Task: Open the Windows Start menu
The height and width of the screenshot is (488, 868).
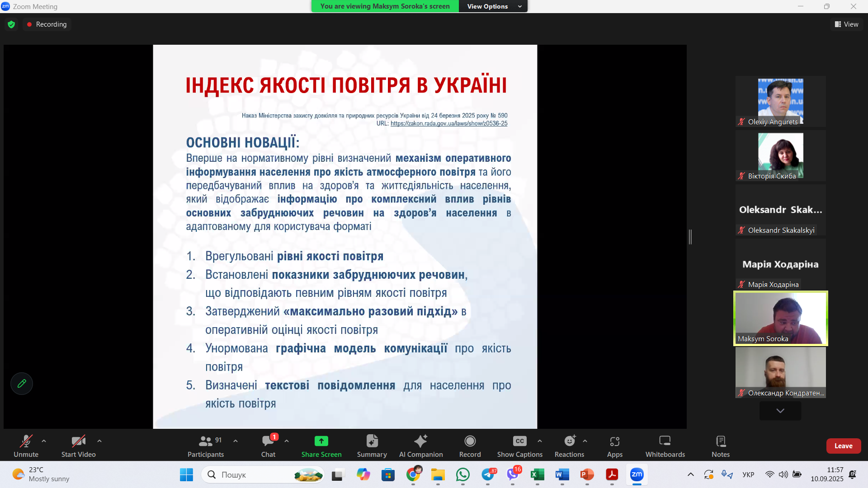Action: (x=186, y=475)
